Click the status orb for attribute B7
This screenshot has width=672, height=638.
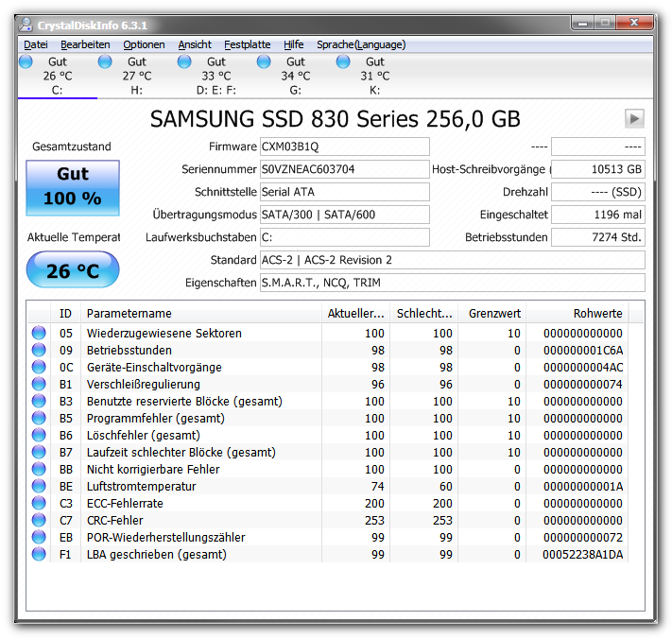click(x=39, y=452)
